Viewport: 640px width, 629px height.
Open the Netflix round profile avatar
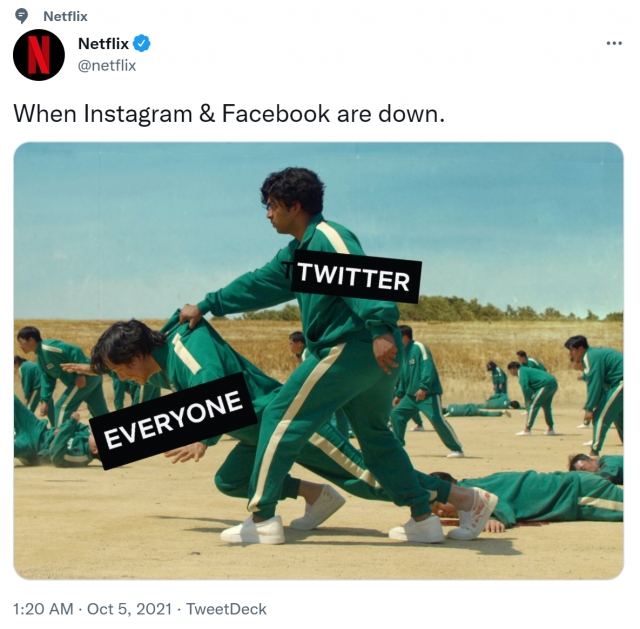39,55
